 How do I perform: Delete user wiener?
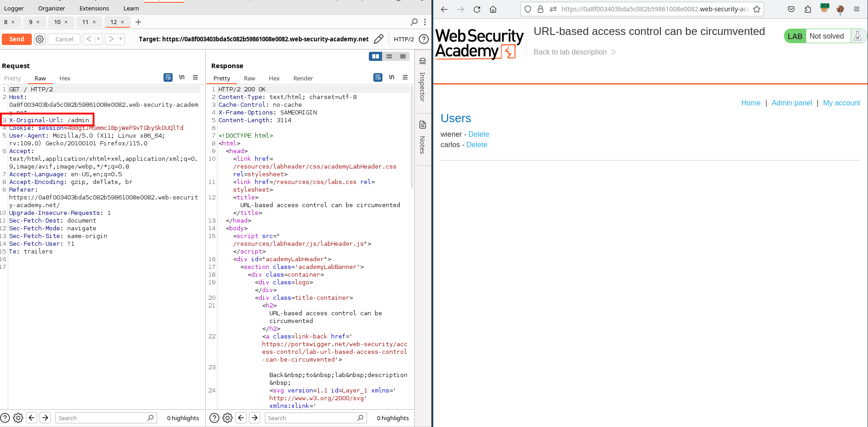pyautogui.click(x=479, y=134)
